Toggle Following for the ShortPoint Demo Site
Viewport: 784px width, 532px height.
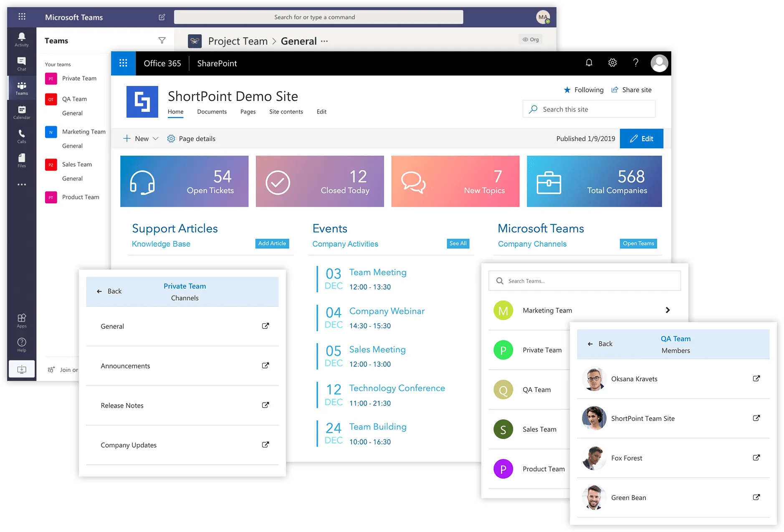coord(584,90)
